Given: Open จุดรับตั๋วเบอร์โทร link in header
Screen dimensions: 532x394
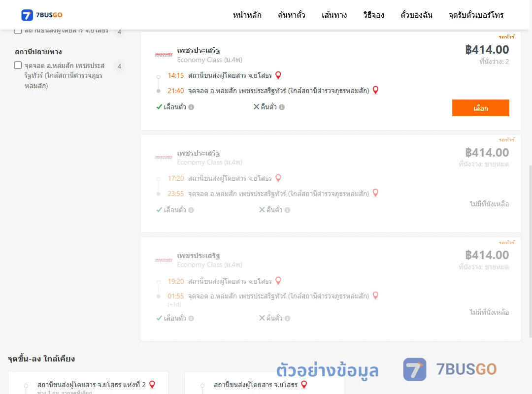Looking at the screenshot, I should (476, 15).
